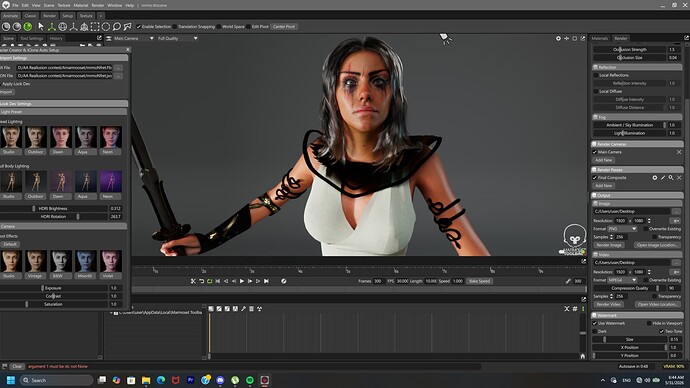The height and width of the screenshot is (388, 690).
Task: Enable Translation Snapping
Action: pyautogui.click(x=175, y=26)
